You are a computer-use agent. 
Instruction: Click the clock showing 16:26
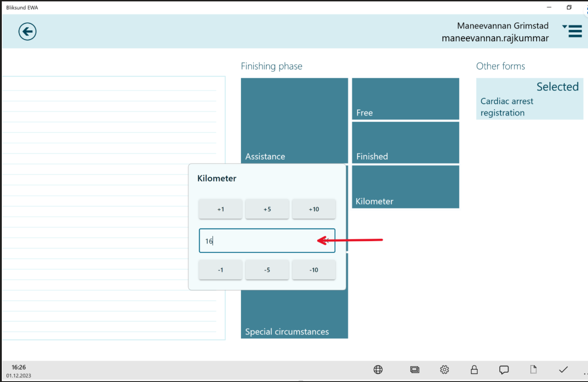point(19,367)
